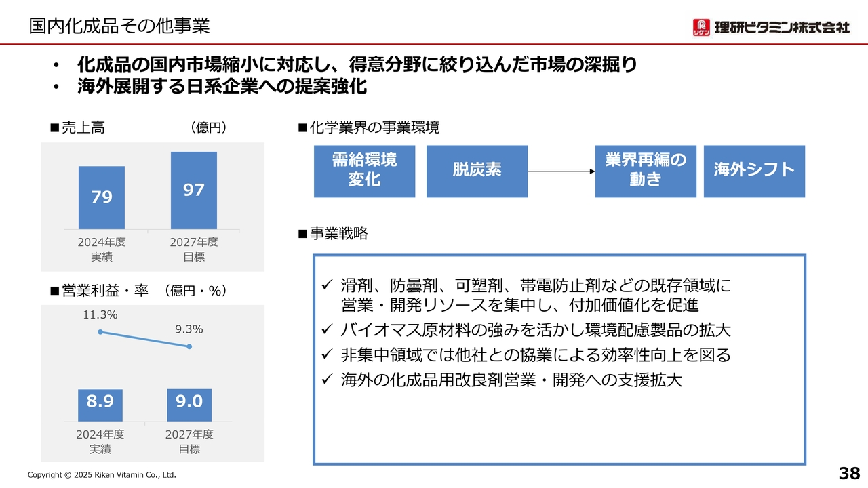Screen dimensions: 868x488
Task: Click the 9.3% data label
Action: (x=189, y=329)
